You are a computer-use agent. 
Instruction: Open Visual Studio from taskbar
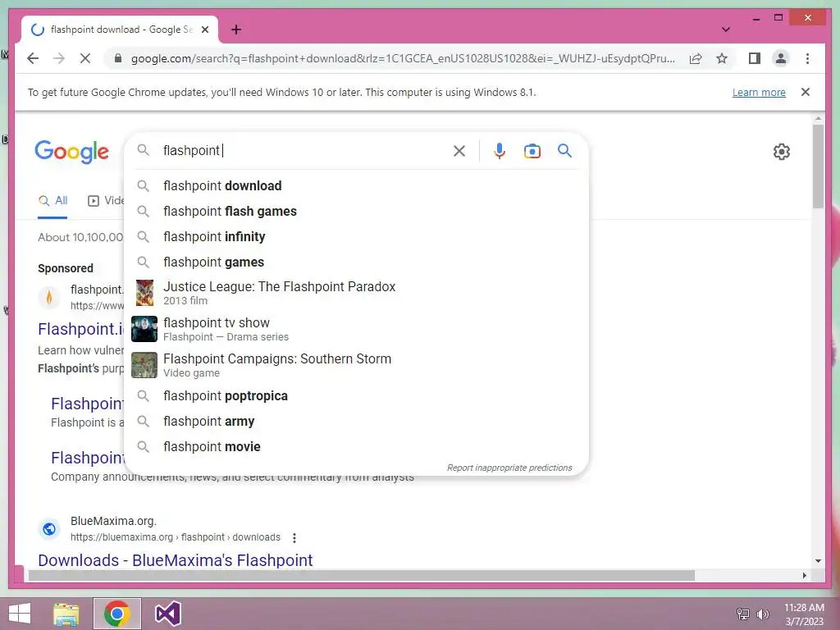tap(167, 614)
